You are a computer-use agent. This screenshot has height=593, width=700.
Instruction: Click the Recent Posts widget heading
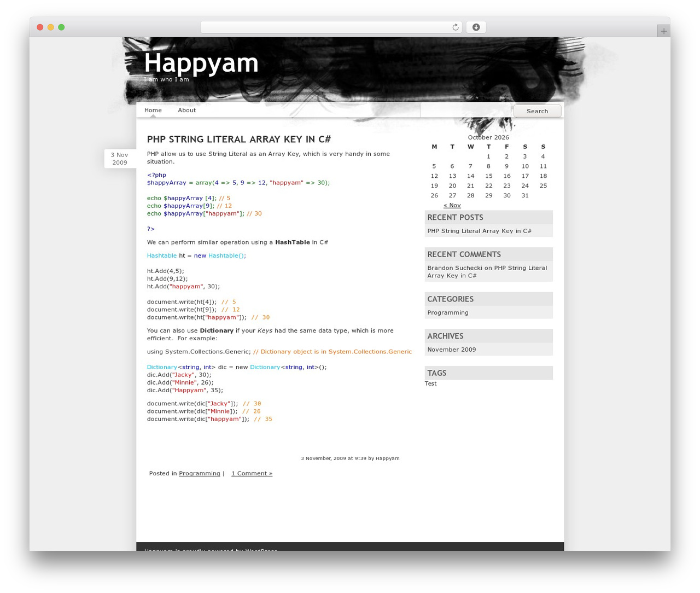489,217
